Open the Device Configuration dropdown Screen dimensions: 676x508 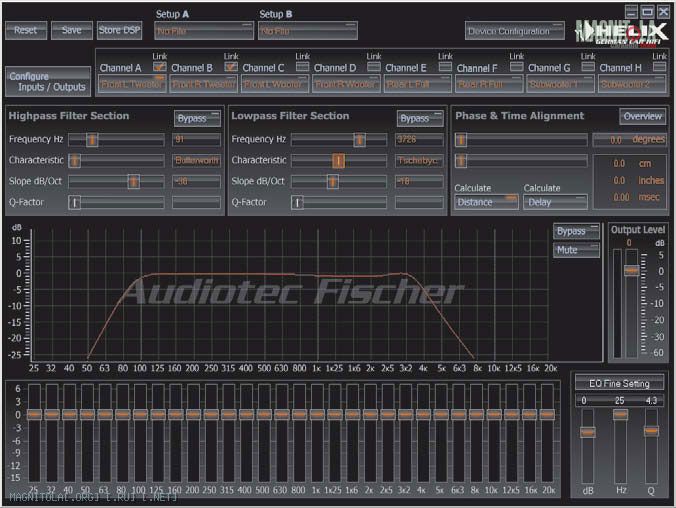(x=515, y=31)
